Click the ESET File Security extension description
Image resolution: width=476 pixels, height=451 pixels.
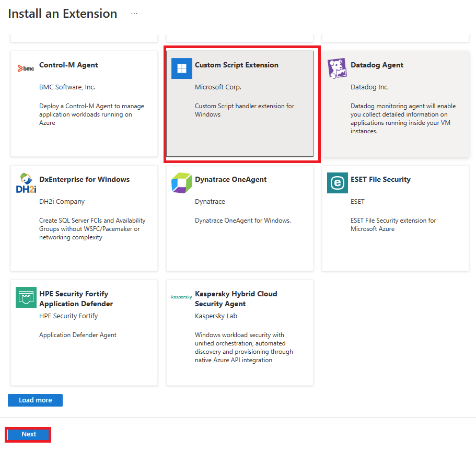tap(393, 225)
